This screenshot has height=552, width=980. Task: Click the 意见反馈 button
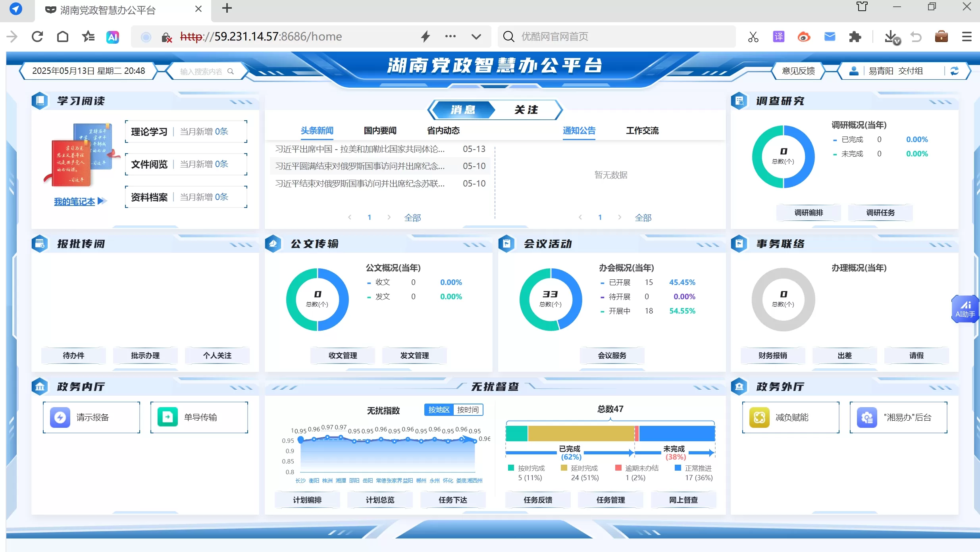point(798,71)
